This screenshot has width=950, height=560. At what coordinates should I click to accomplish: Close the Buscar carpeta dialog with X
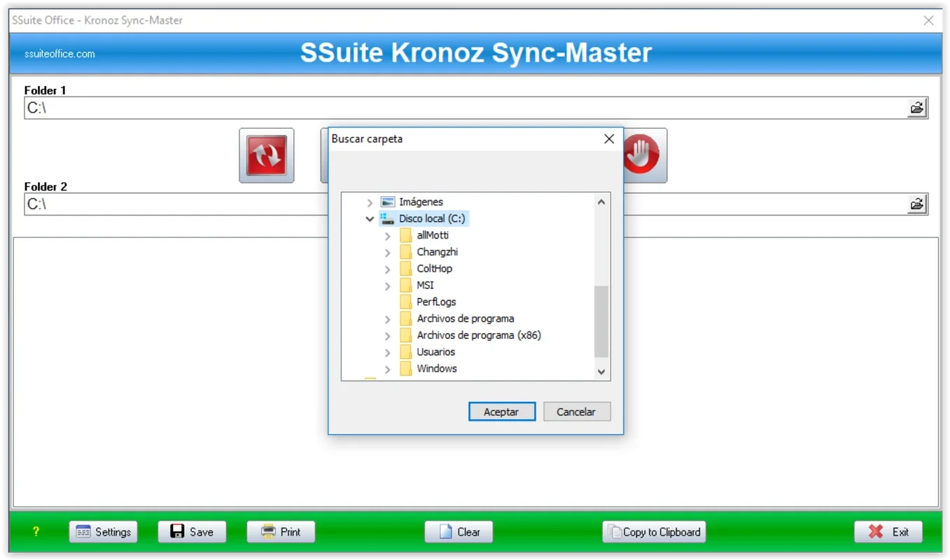(609, 139)
